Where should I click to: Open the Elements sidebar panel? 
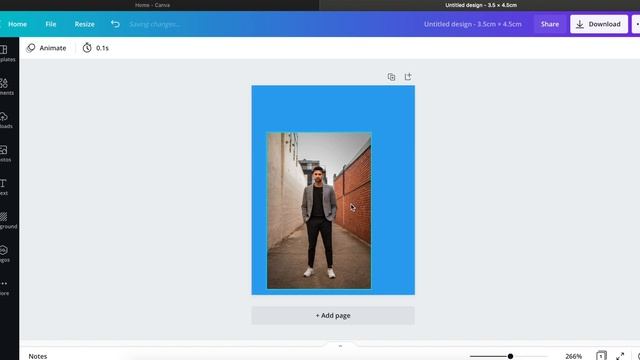click(x=6, y=87)
